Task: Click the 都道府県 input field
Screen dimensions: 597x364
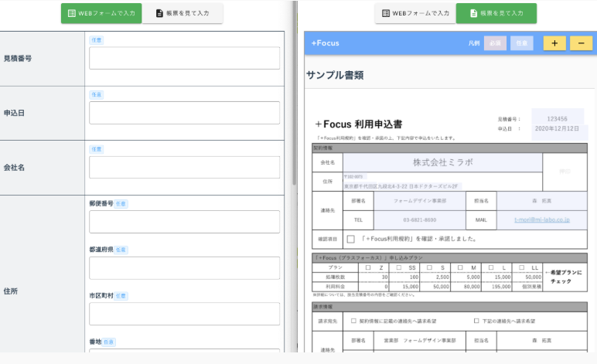Action: (x=184, y=267)
